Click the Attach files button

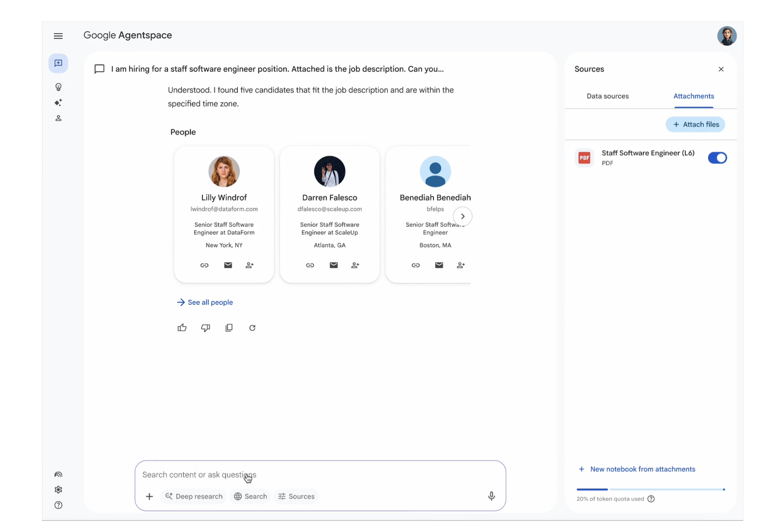(x=695, y=124)
